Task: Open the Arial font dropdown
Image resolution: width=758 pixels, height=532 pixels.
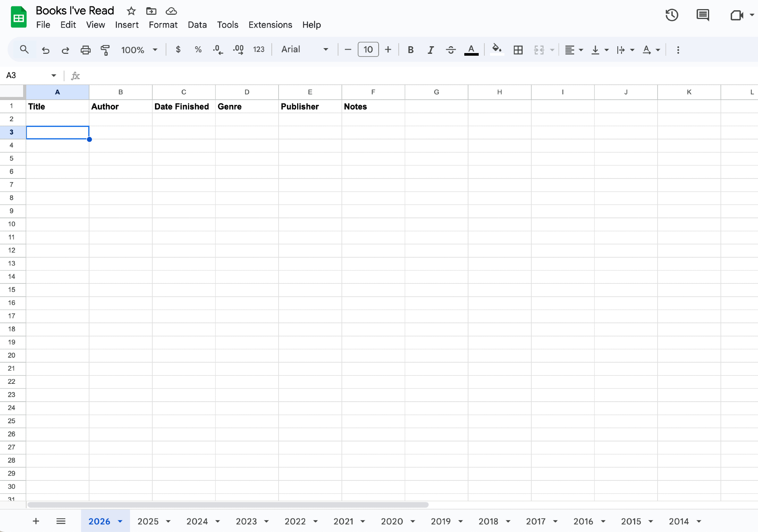Action: [x=304, y=50]
